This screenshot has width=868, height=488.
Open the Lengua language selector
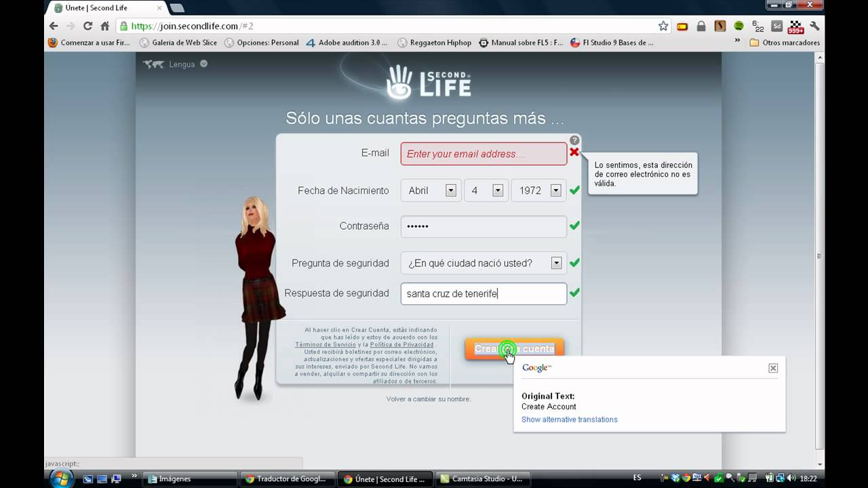(x=175, y=64)
